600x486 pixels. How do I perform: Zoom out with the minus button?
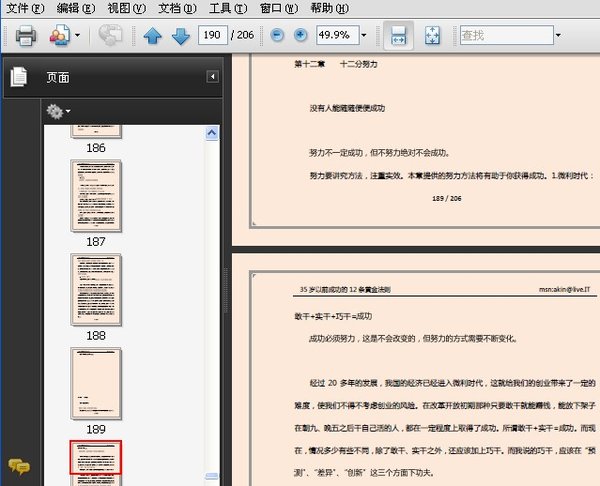click(277, 35)
